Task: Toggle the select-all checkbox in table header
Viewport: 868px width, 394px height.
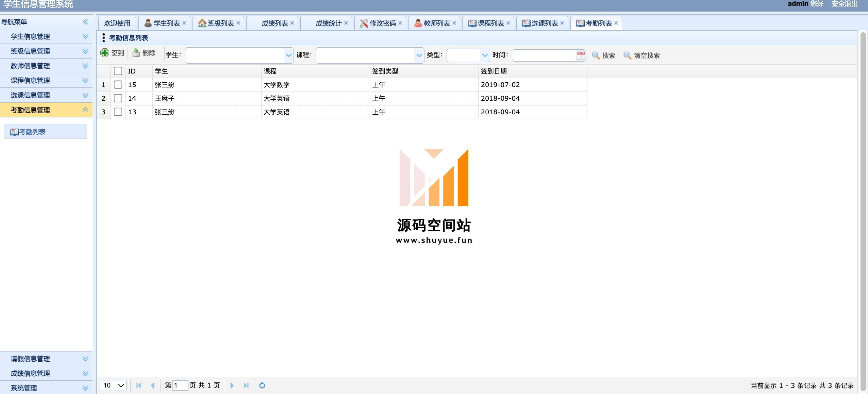Action: click(118, 71)
